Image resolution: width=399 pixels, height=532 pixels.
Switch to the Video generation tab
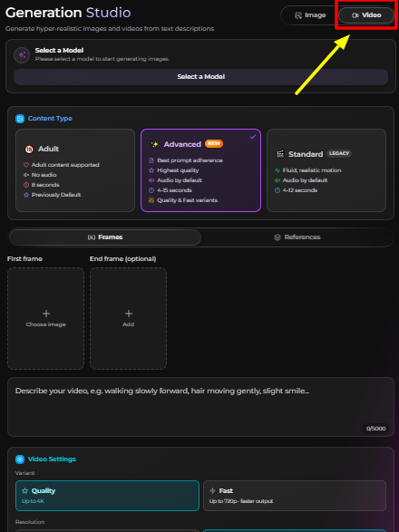(366, 15)
